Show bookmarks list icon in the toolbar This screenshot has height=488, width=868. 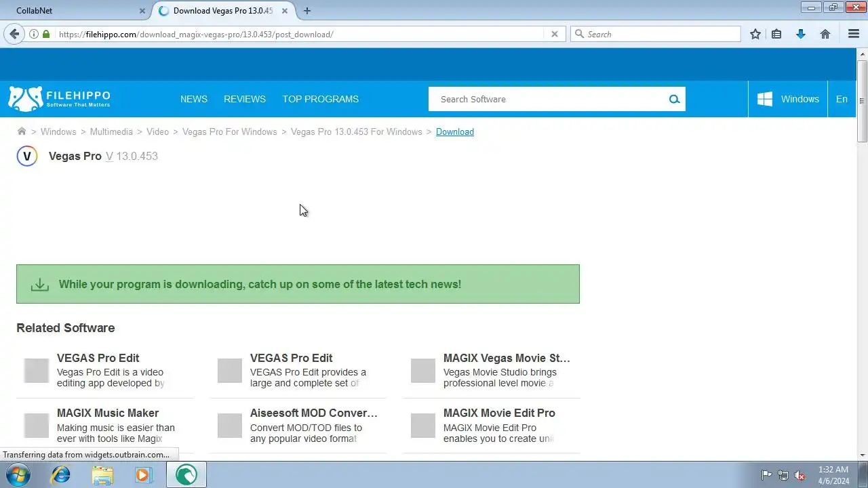pyautogui.click(x=776, y=34)
